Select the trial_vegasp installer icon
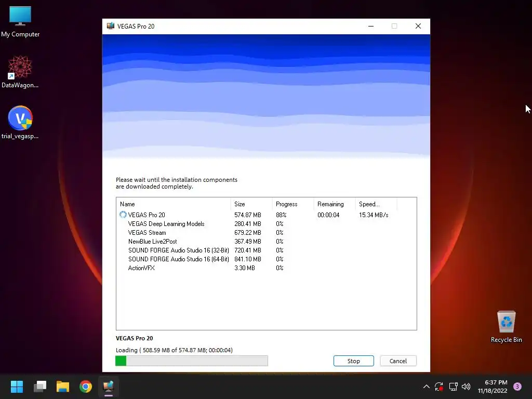 coord(20,123)
